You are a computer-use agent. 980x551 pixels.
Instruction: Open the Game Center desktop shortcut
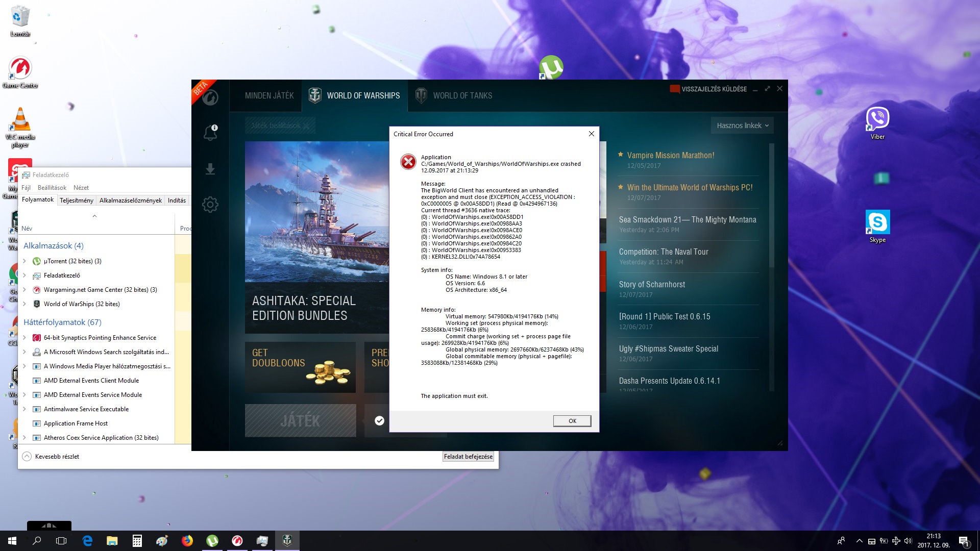(20, 71)
